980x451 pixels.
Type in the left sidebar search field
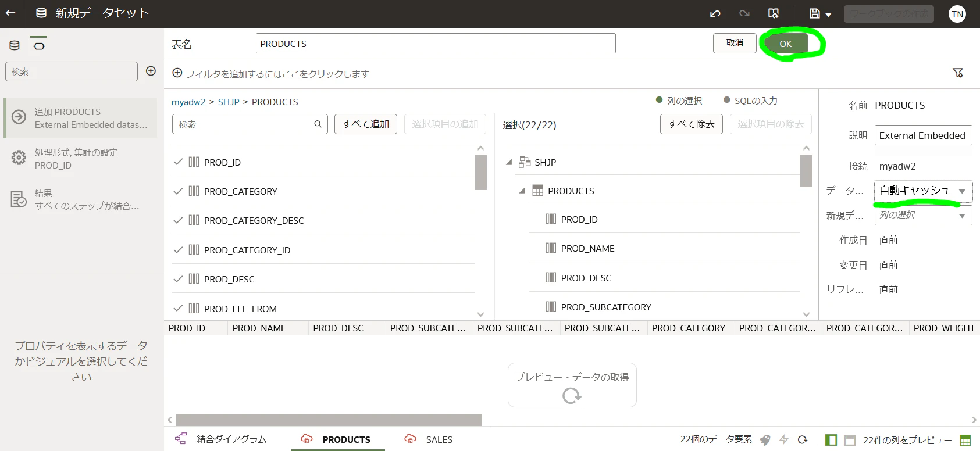(x=72, y=71)
